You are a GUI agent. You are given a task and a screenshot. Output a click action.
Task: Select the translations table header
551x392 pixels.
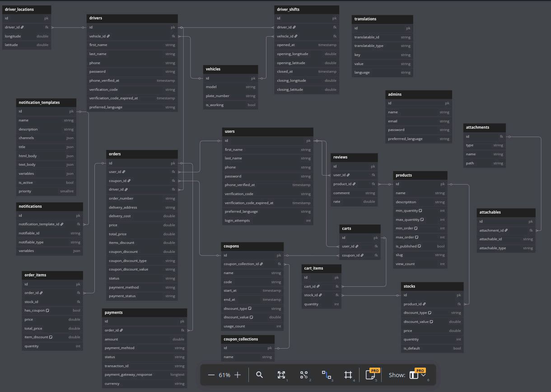(x=382, y=19)
